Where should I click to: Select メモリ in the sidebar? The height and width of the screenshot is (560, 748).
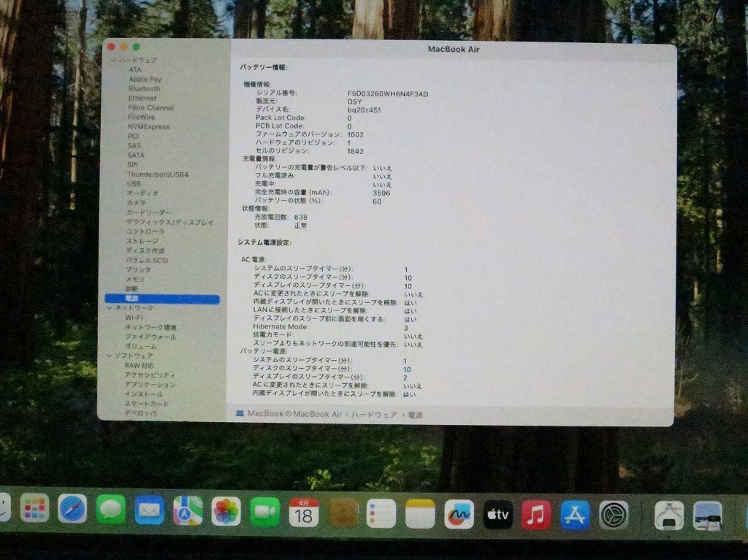pos(135,279)
